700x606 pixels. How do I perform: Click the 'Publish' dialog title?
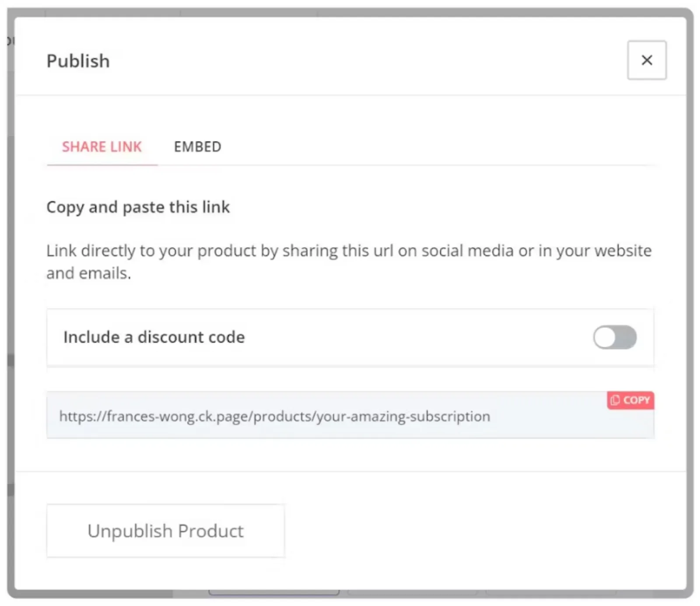point(78,61)
